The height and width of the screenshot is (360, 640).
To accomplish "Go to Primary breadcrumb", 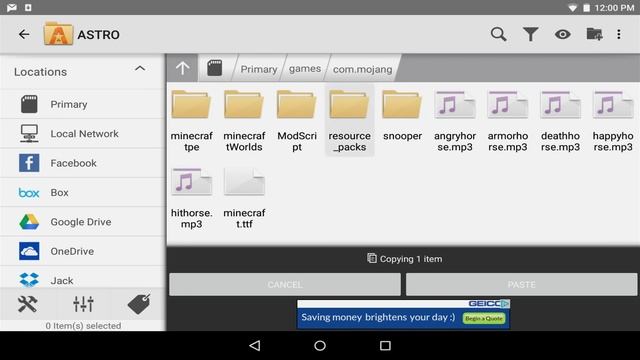I will tap(259, 69).
